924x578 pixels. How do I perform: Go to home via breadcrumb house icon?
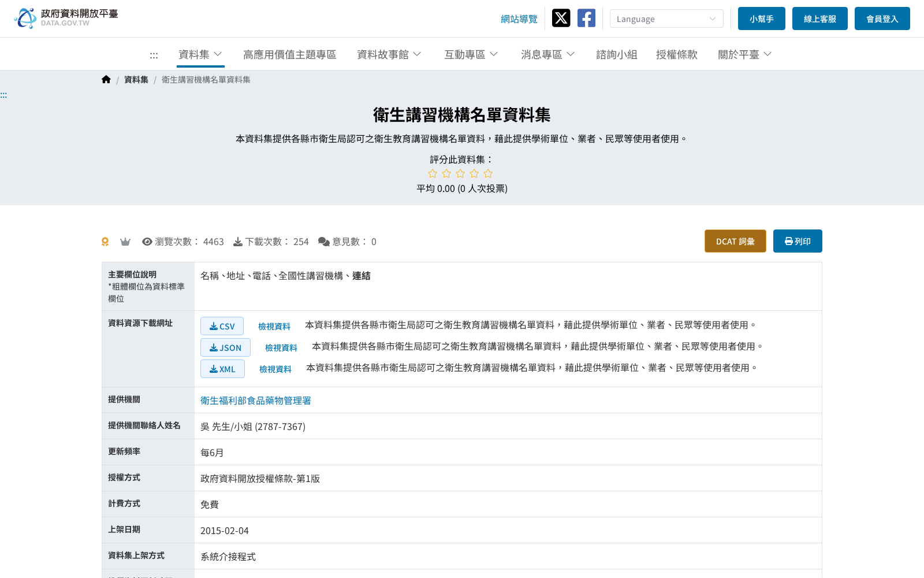[106, 80]
